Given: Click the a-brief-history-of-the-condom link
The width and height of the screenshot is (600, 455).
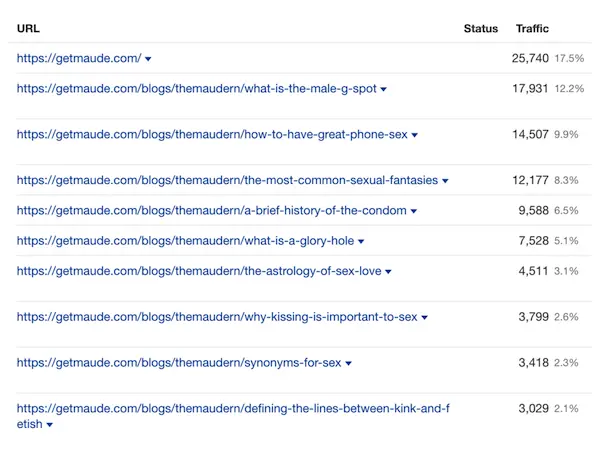Looking at the screenshot, I should [211, 211].
